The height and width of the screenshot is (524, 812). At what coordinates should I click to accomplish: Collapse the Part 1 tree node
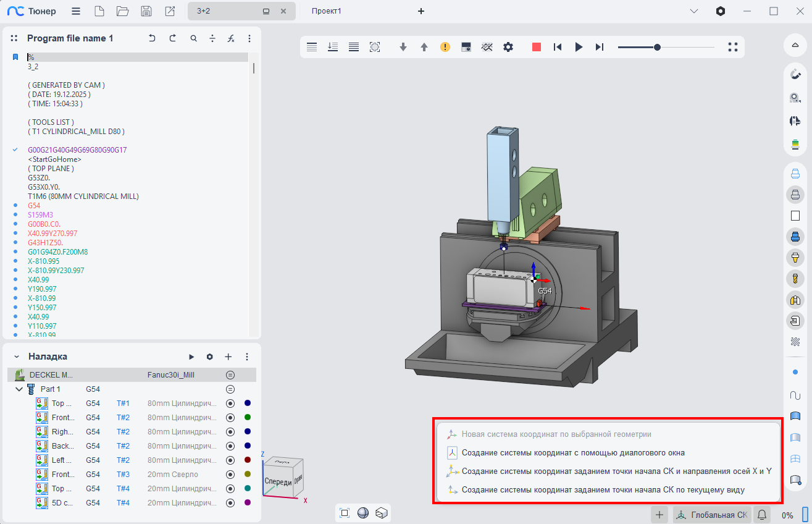point(19,389)
